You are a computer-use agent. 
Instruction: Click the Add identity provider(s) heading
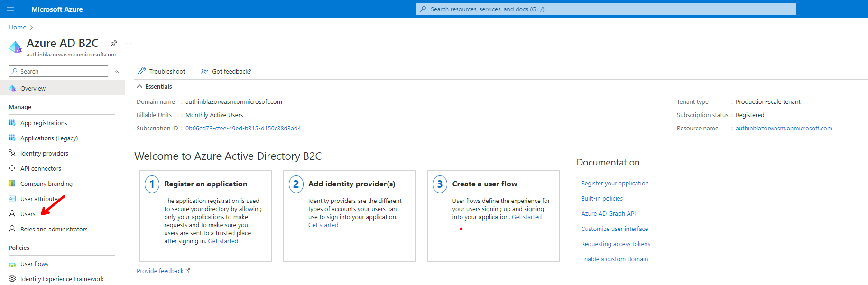351,184
